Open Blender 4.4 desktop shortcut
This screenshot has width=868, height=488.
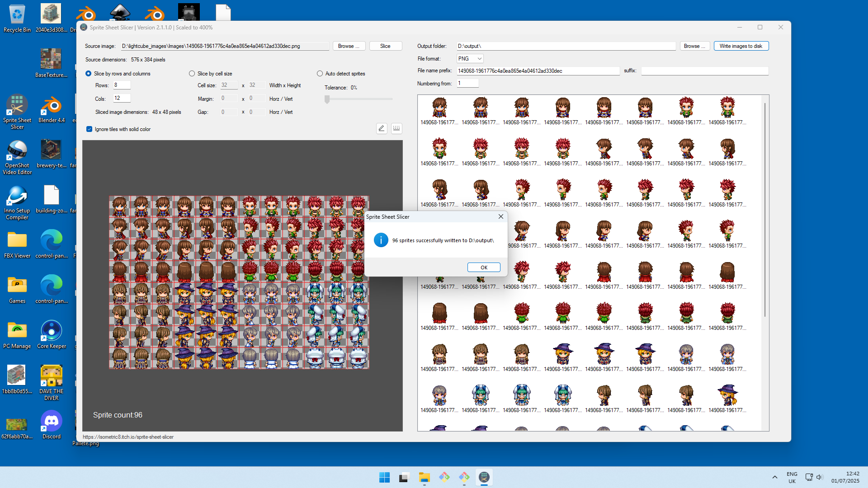pos(52,109)
